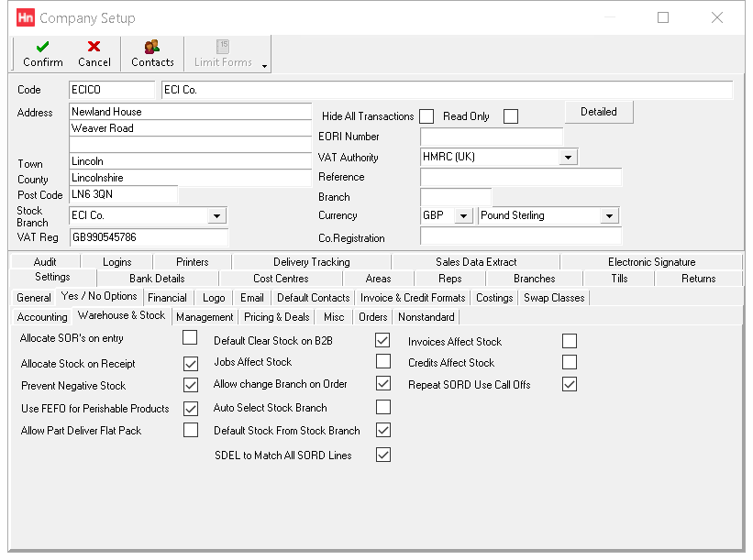
Task: Untick Default Stock From Stock Branch
Action: coord(383,430)
